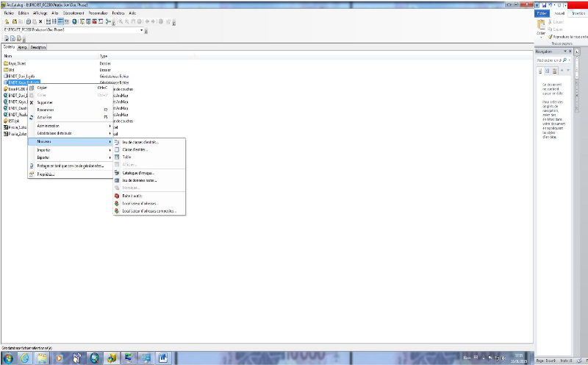The width and height of the screenshot is (588, 365).
Task: Open the Python window icon
Action: pyautogui.click(x=101, y=22)
